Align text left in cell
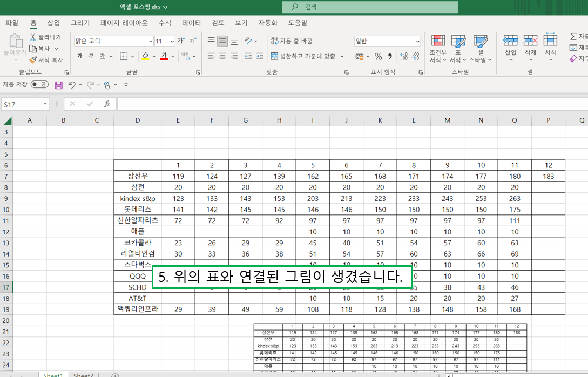The image size is (588, 377). (x=211, y=56)
